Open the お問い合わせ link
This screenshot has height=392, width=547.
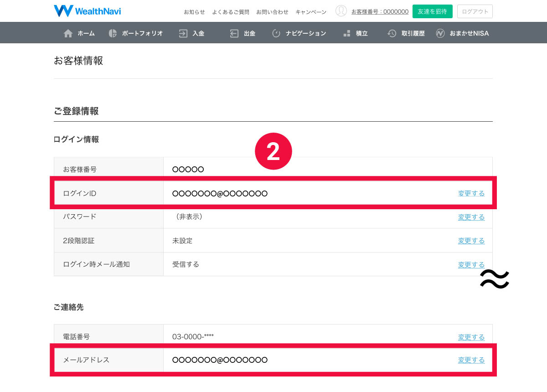(x=272, y=12)
